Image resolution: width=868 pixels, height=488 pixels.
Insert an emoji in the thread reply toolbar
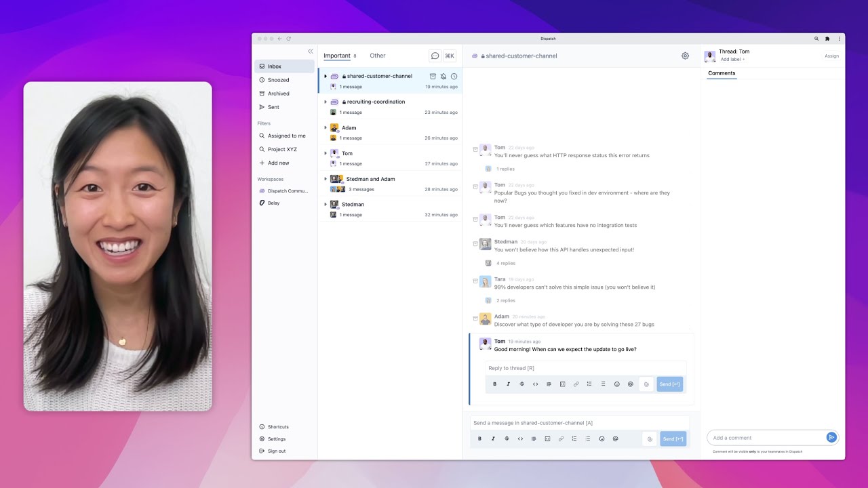(617, 384)
